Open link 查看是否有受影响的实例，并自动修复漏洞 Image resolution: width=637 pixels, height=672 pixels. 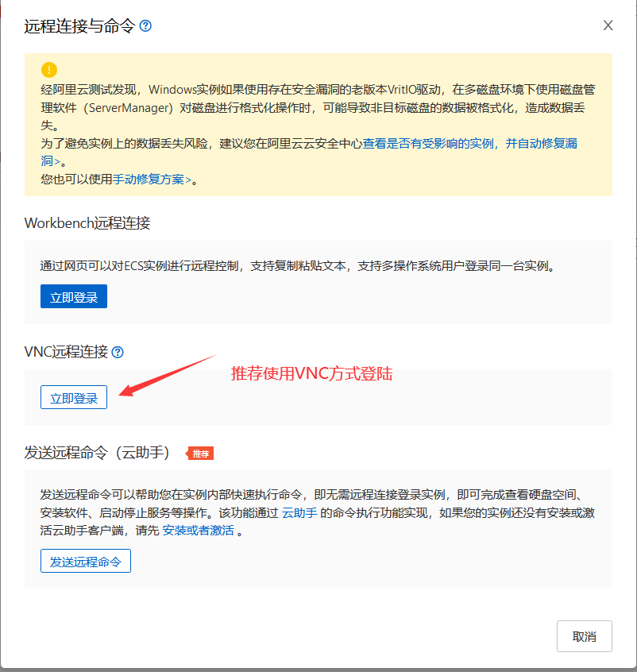pyautogui.click(x=470, y=144)
